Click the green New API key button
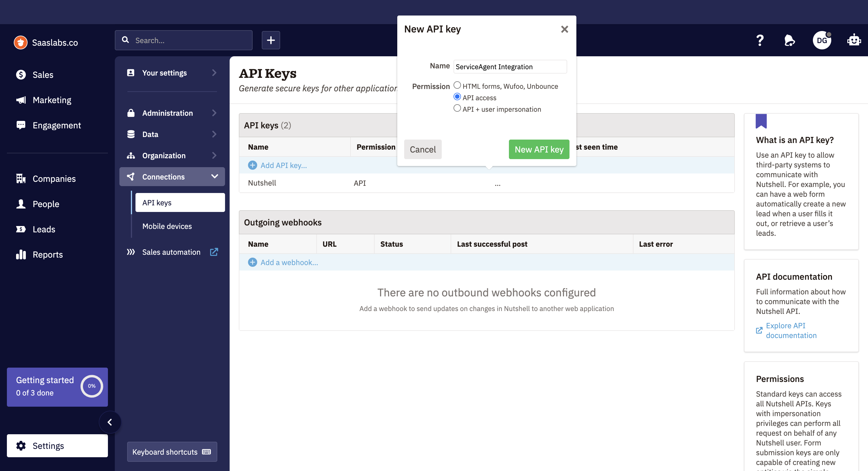This screenshot has width=868, height=471. point(539,149)
